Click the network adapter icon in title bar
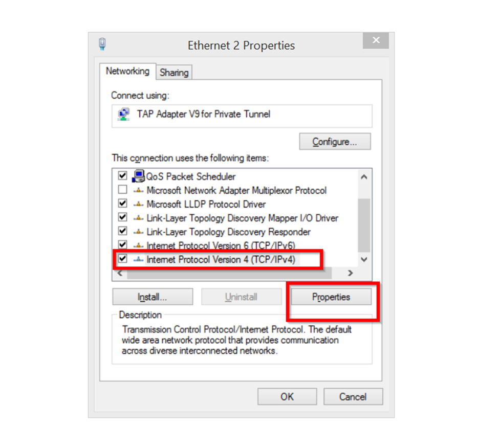This screenshot has height=448, width=499. [102, 44]
